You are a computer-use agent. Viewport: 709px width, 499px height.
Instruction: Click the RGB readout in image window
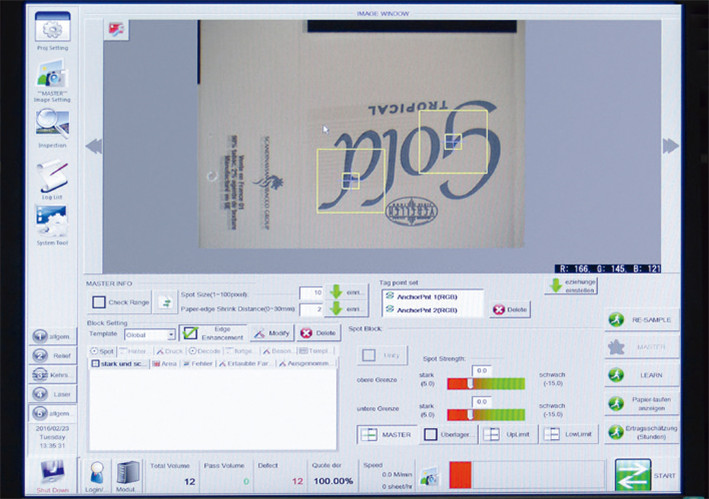coord(608,268)
